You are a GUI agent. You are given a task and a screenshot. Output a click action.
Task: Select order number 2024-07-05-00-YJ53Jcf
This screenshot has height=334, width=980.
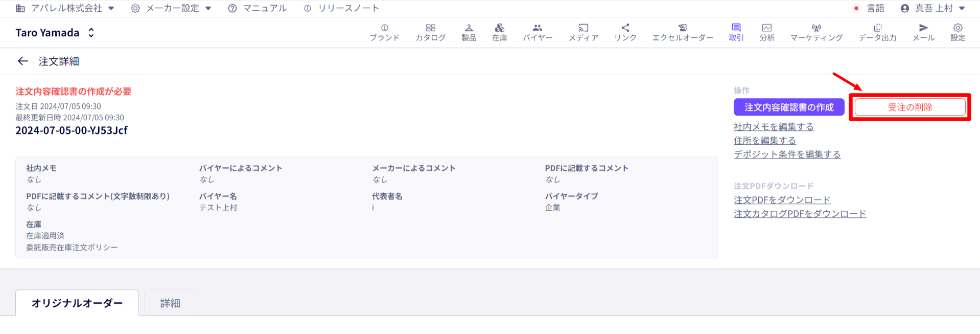72,130
